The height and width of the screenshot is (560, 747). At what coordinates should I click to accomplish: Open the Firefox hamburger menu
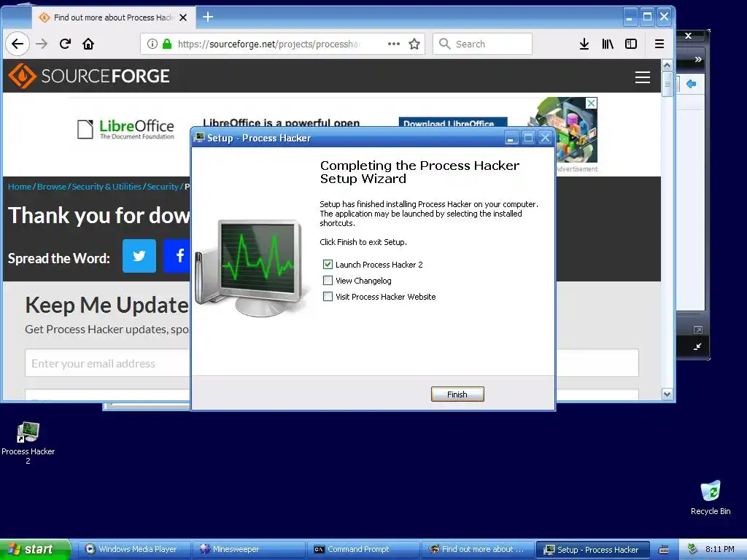(x=659, y=44)
